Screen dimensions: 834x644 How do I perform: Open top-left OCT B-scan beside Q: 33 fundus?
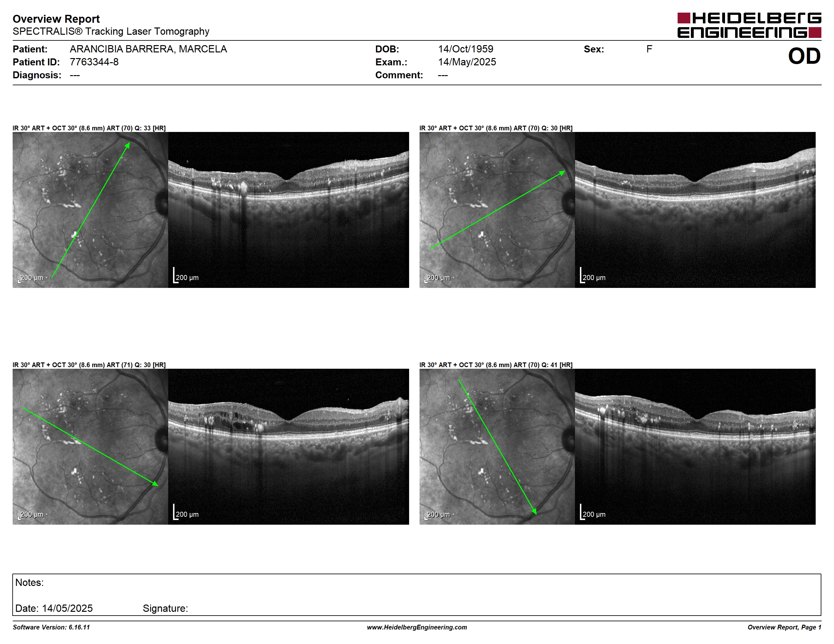point(288,210)
